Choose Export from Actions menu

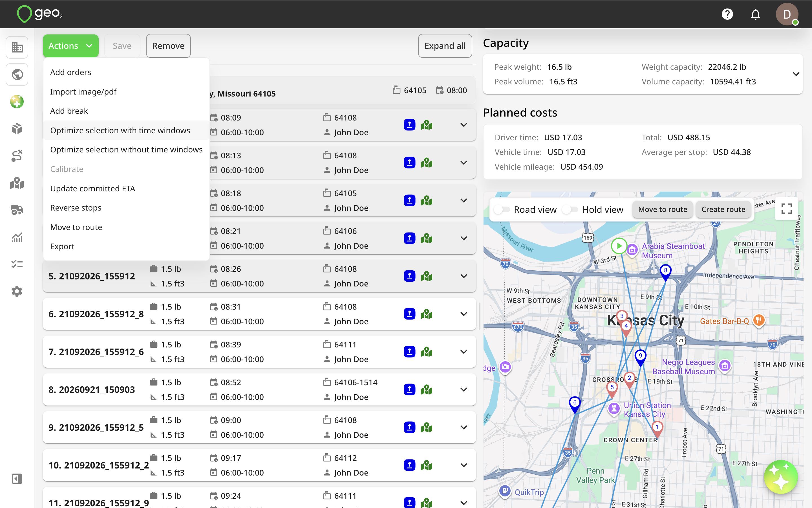(126, 246)
